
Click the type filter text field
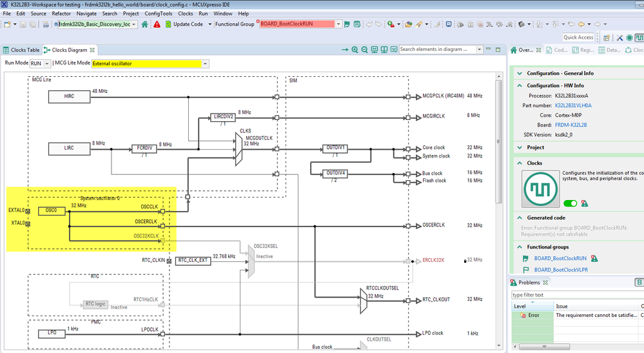point(577,295)
